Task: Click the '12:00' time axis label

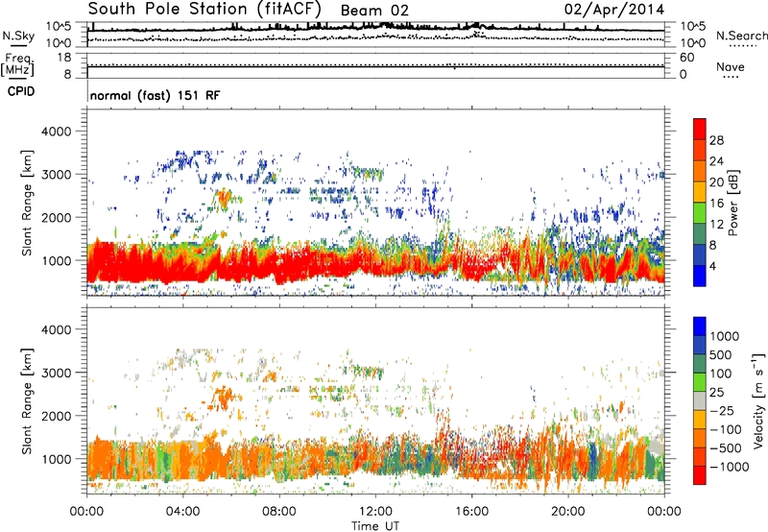Action: (x=375, y=512)
